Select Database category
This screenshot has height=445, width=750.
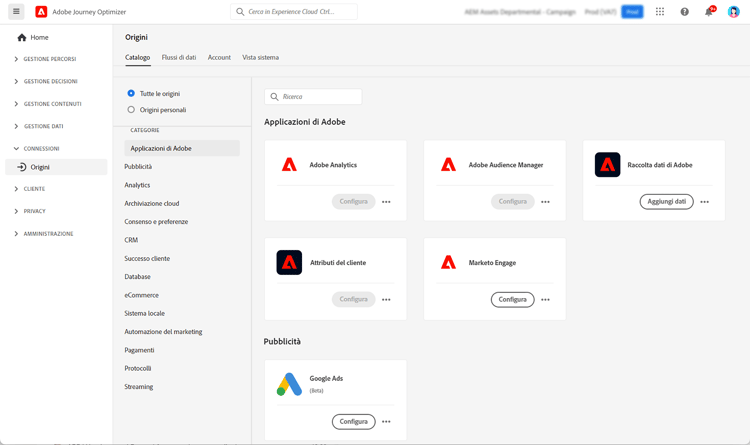137,277
